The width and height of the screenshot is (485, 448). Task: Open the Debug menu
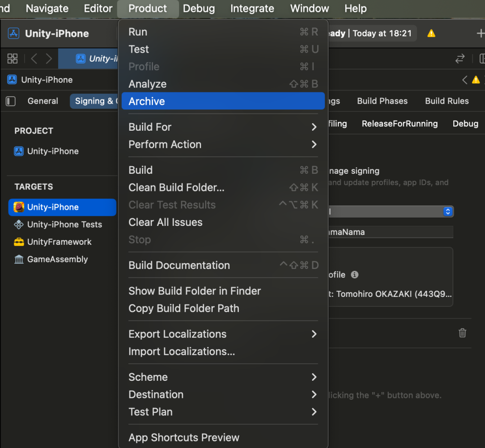pos(198,9)
